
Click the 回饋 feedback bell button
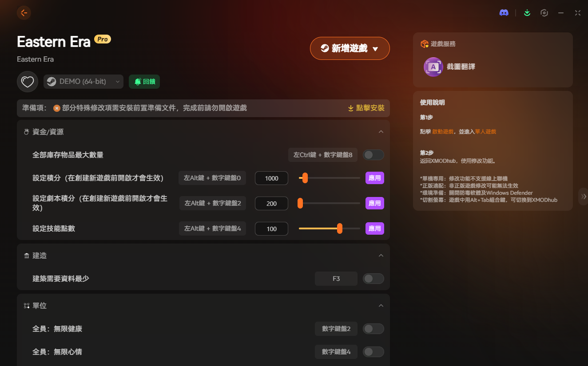pos(144,82)
